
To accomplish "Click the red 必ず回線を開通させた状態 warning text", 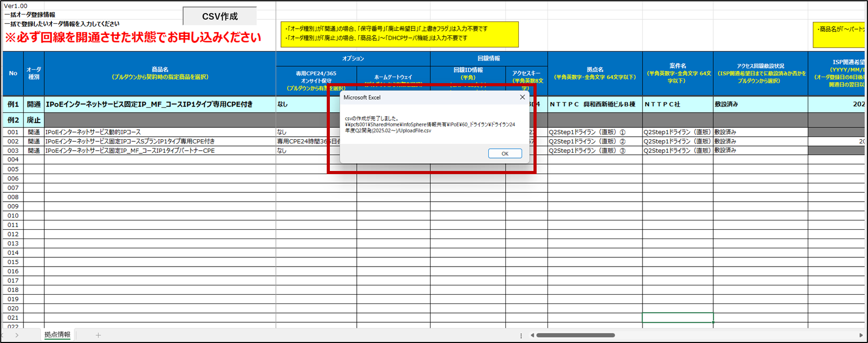I will 133,37.
